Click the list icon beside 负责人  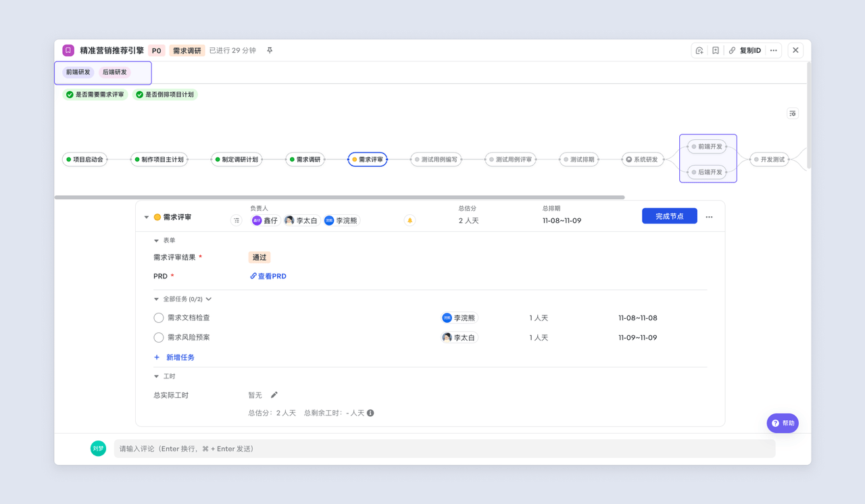point(236,220)
